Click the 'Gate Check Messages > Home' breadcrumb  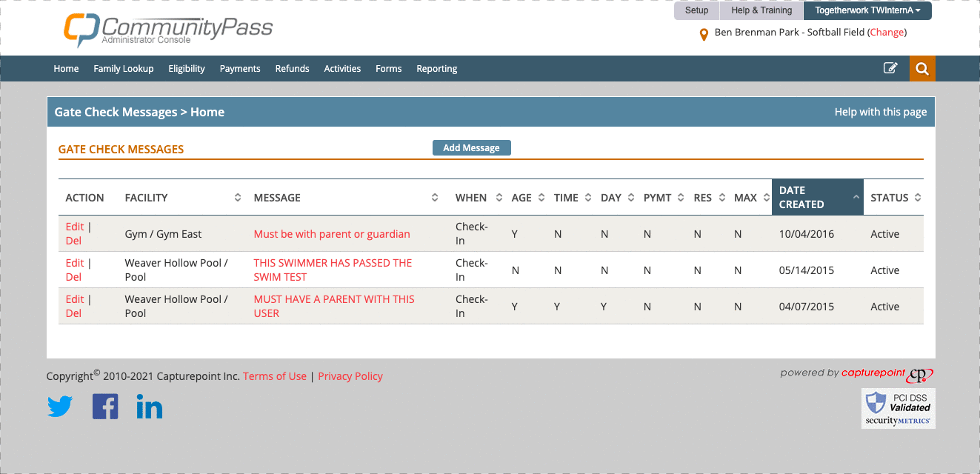pyautogui.click(x=139, y=112)
